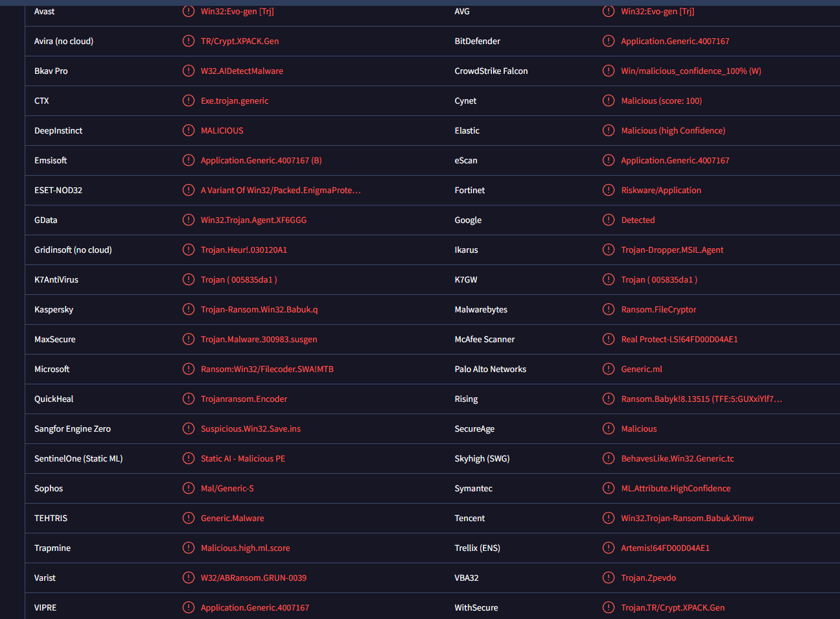
Task: Click the TR/Crypt.XPACK.Gen detection from Avira
Action: [240, 41]
